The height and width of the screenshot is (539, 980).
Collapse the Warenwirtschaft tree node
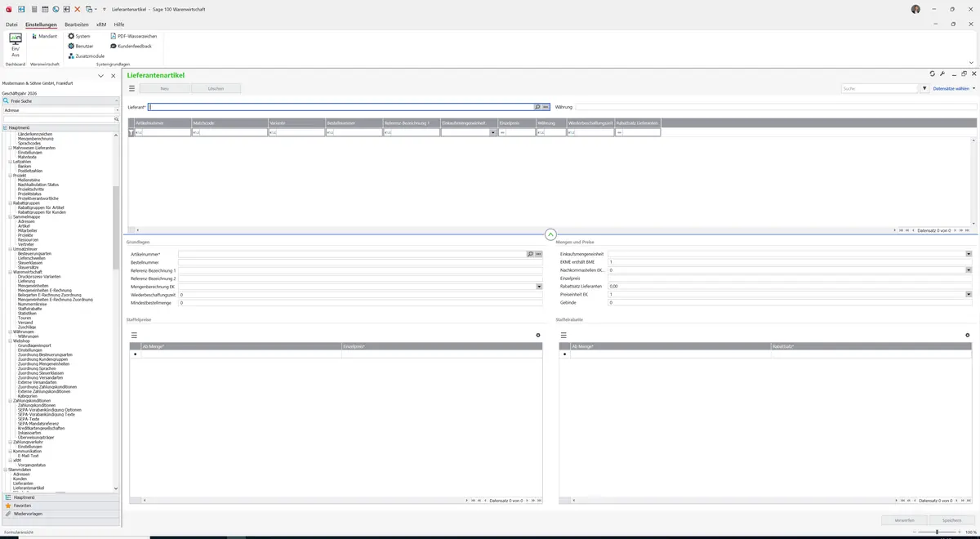[x=10, y=272]
